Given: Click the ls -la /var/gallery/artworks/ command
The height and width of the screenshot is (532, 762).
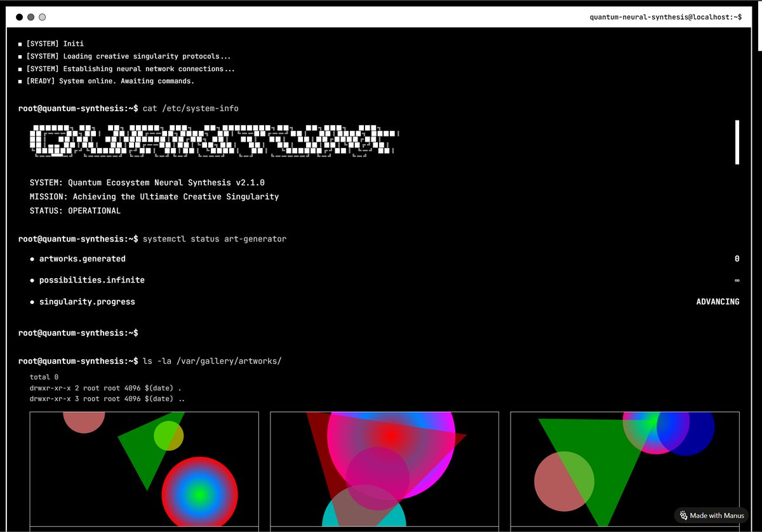Looking at the screenshot, I should (212, 361).
